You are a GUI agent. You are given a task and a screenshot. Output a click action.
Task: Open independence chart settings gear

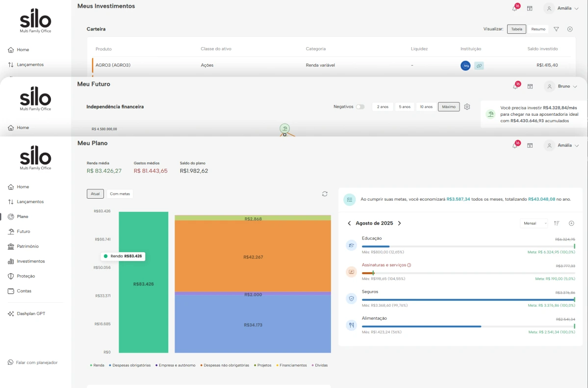click(x=467, y=107)
